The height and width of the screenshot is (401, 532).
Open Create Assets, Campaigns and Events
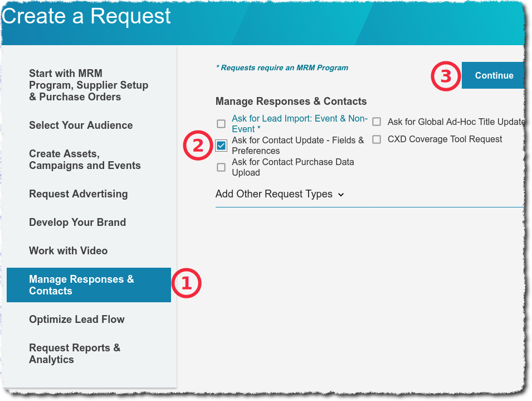click(85, 160)
